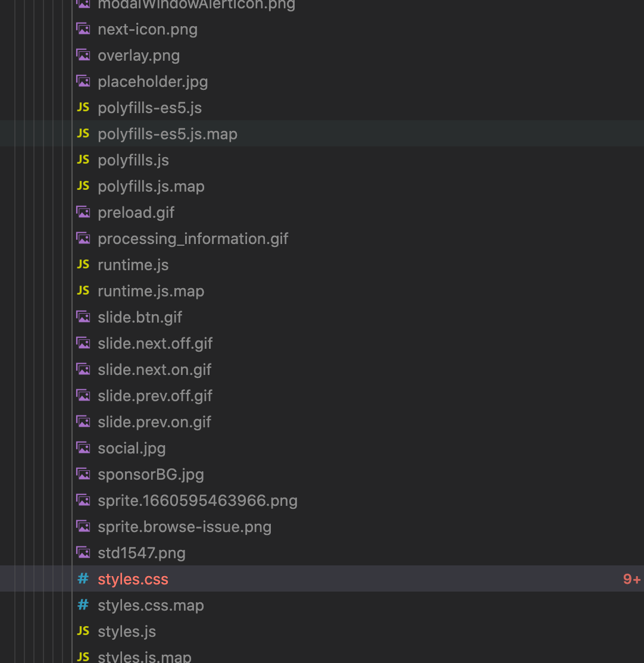Select the file overlay.png
Screen dimensions: 644x663
click(139, 55)
